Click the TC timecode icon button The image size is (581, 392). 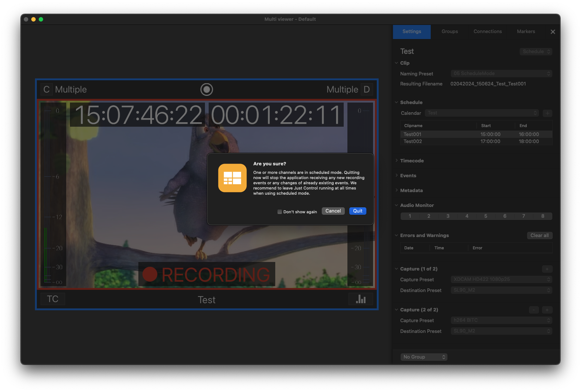point(52,299)
